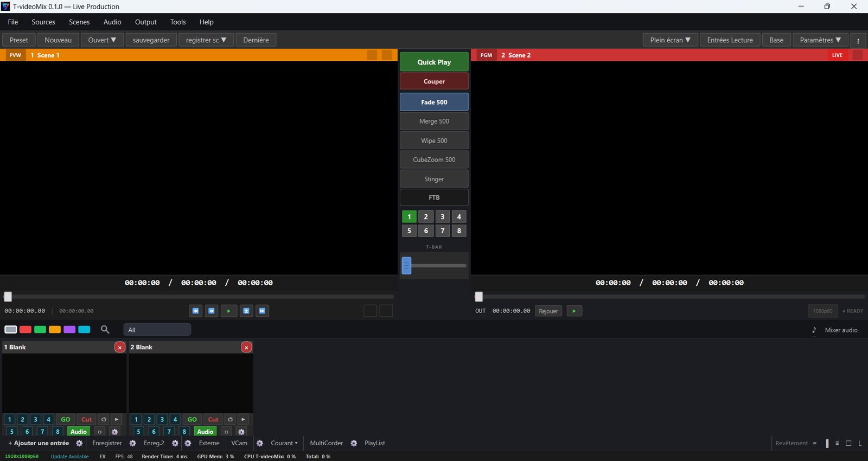
Task: Select number 5 in the transition panel
Action: click(409, 230)
